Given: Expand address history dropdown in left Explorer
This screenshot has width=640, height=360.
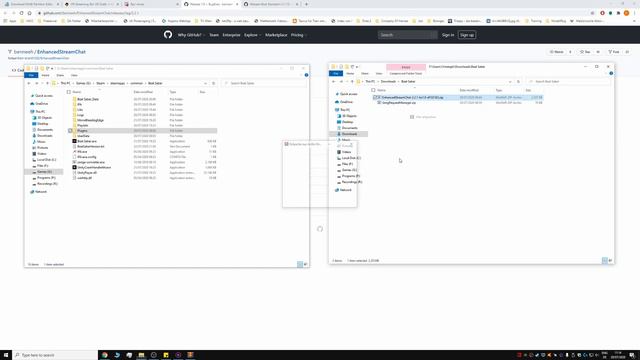Looking at the screenshot, I should pyautogui.click(x=205, y=83).
